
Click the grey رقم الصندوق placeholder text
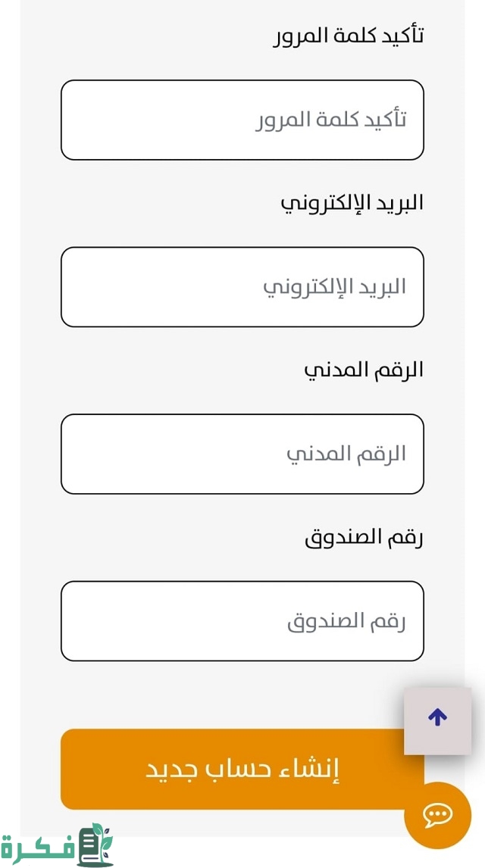point(346,622)
